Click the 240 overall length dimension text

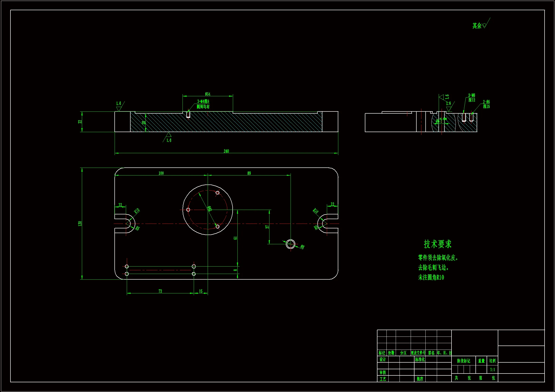226,151
